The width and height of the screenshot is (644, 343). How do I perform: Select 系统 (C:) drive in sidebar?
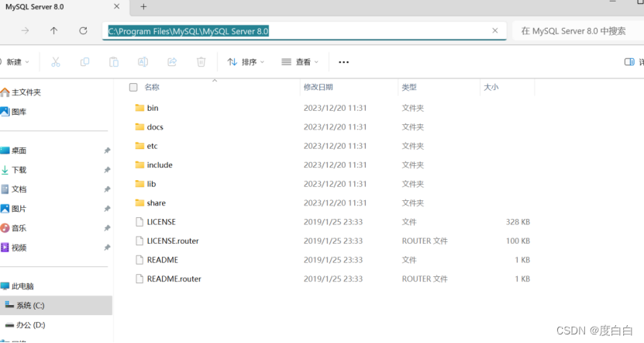[56, 305]
